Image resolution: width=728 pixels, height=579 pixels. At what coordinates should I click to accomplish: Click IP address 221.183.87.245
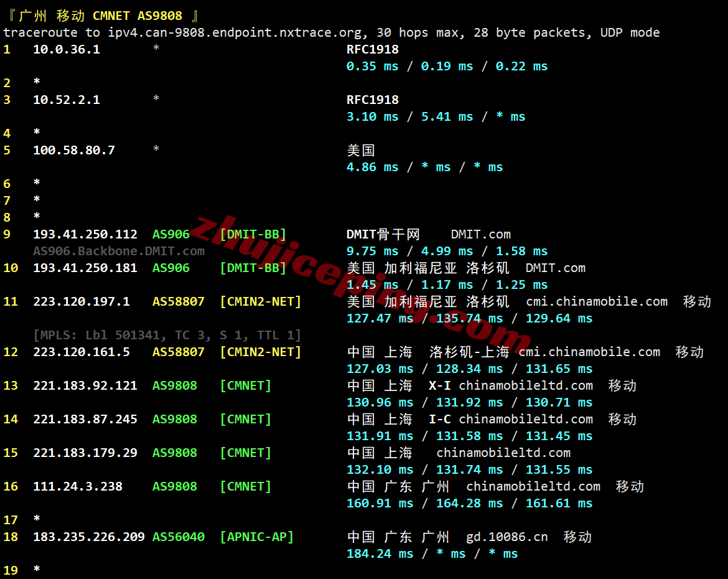(x=85, y=420)
